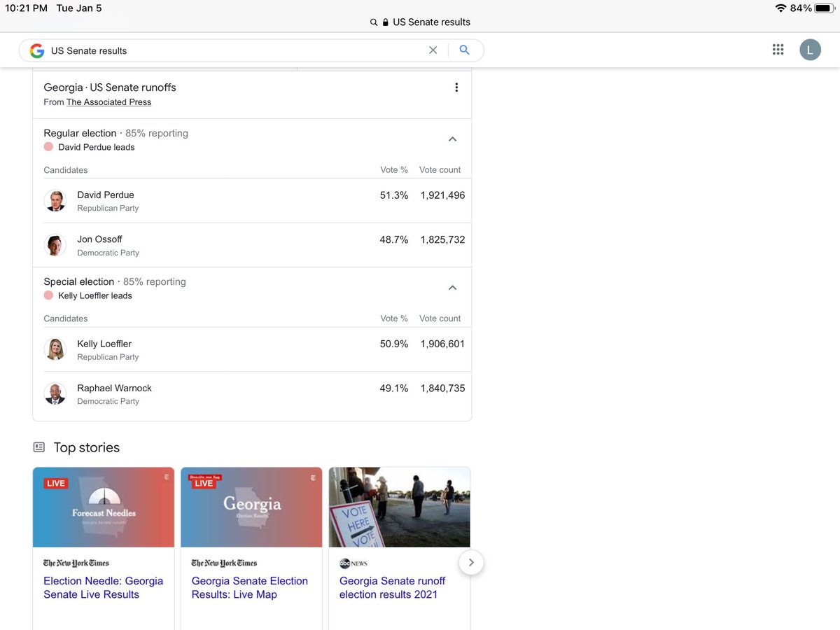
Task: Click David Perdue's candidate photo
Action: [x=55, y=201]
